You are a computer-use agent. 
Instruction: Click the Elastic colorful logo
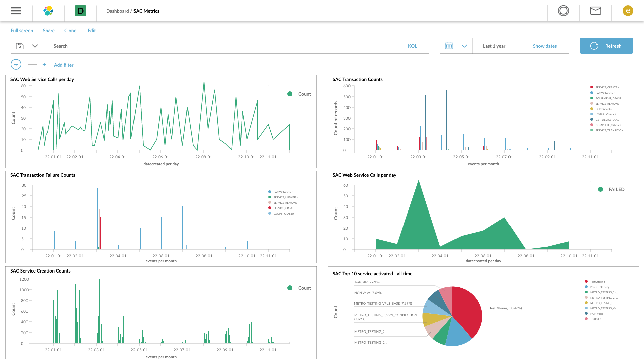[48, 11]
